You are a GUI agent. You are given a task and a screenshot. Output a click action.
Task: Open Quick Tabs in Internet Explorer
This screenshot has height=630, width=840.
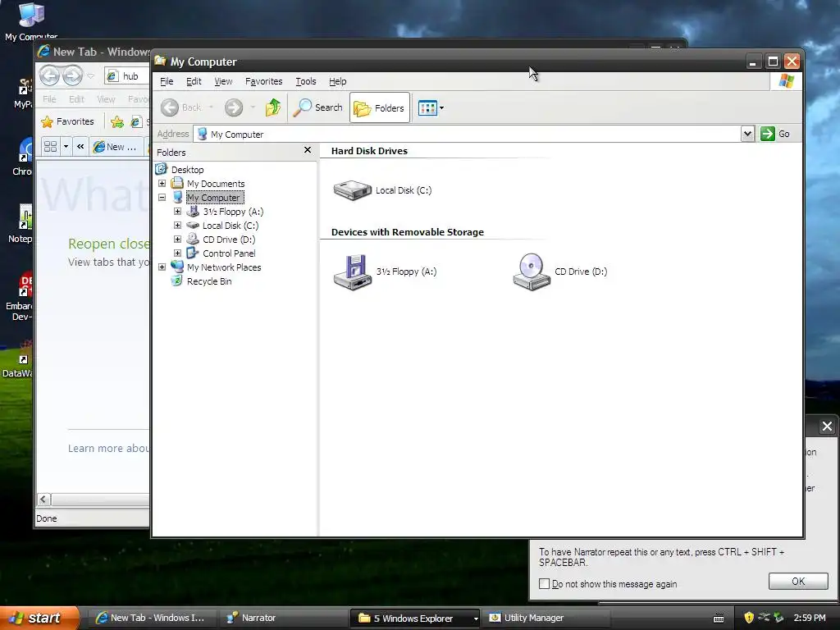coord(50,146)
